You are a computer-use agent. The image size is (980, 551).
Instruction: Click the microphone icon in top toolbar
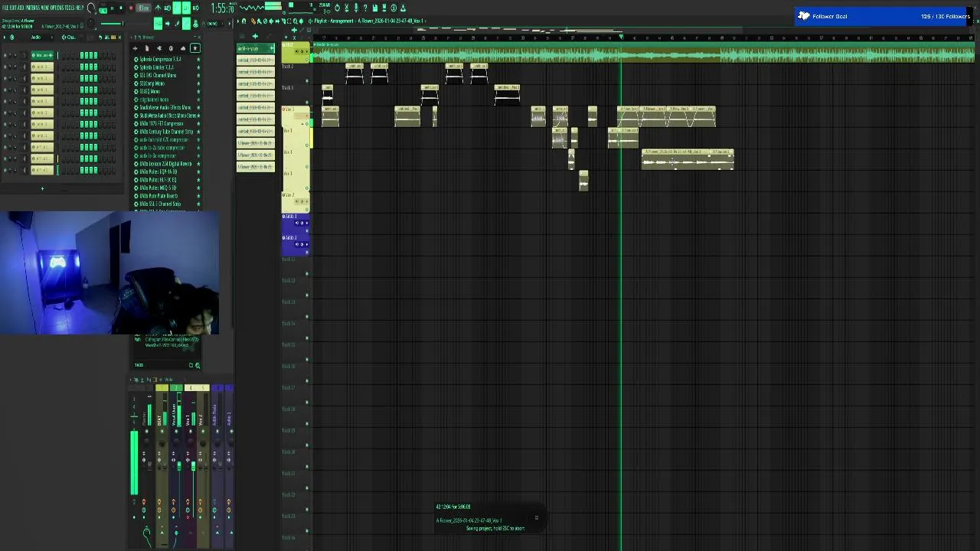(356, 8)
